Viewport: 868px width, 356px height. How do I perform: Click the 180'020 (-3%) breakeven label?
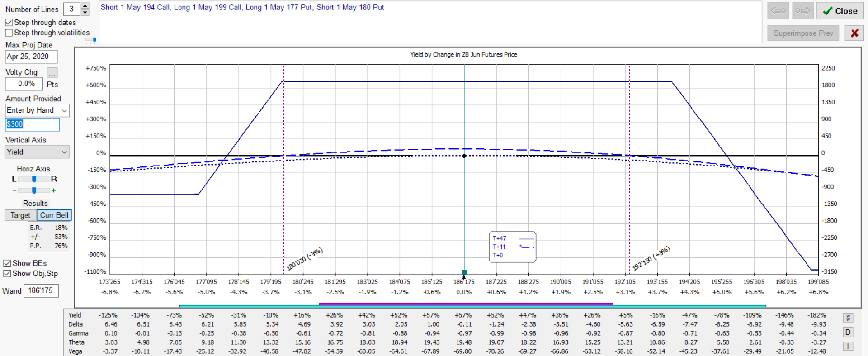pyautogui.click(x=305, y=259)
